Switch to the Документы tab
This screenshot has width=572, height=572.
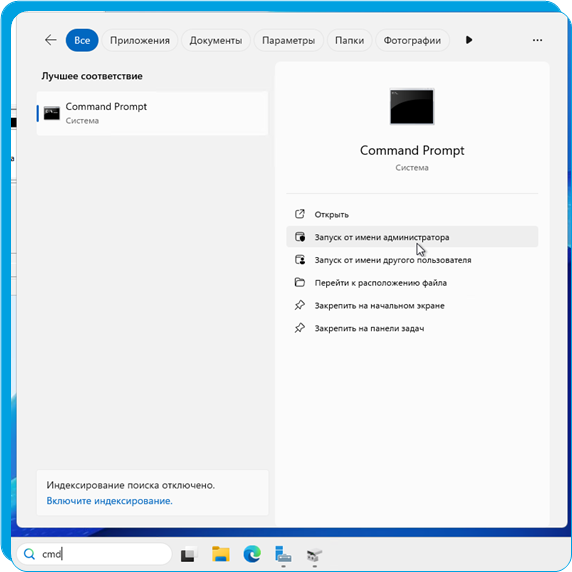click(x=216, y=40)
